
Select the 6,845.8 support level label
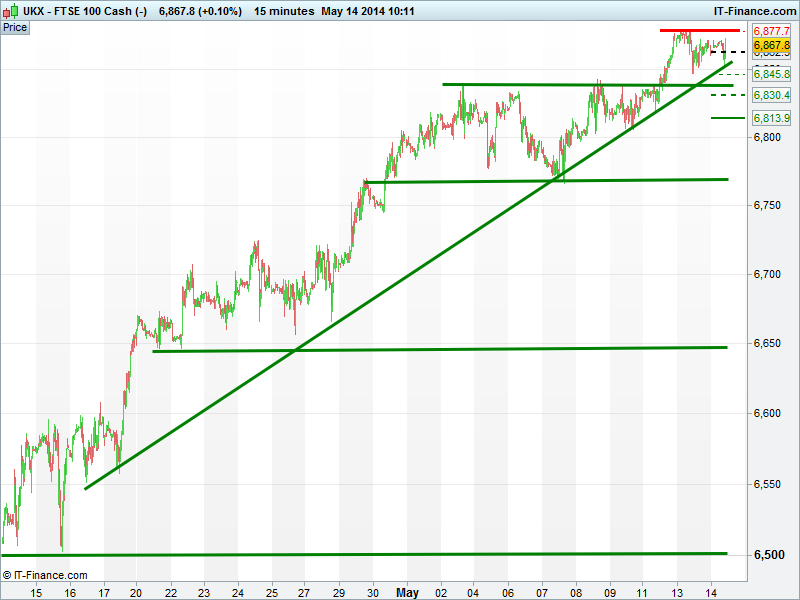(x=771, y=74)
